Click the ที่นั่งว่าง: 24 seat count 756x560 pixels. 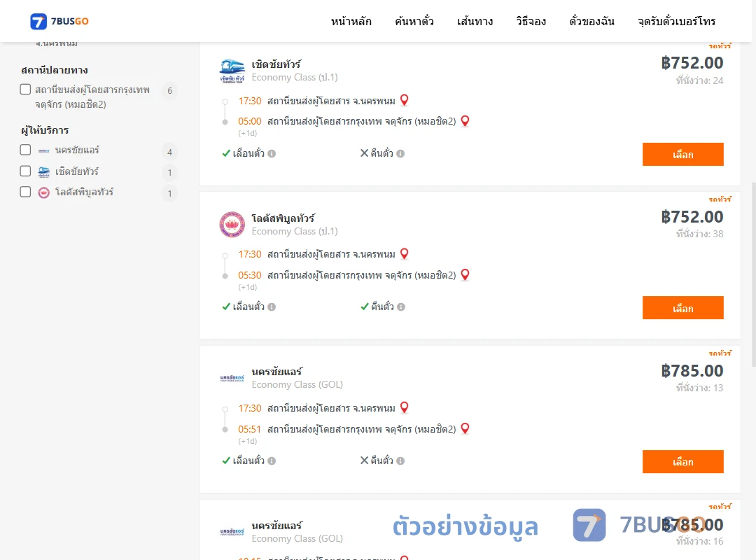pos(699,80)
